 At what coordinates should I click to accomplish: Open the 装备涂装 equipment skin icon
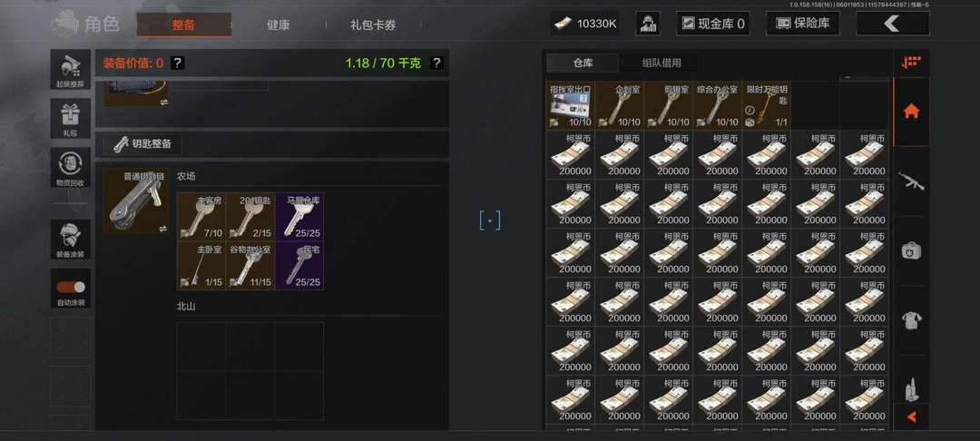pyautogui.click(x=71, y=240)
